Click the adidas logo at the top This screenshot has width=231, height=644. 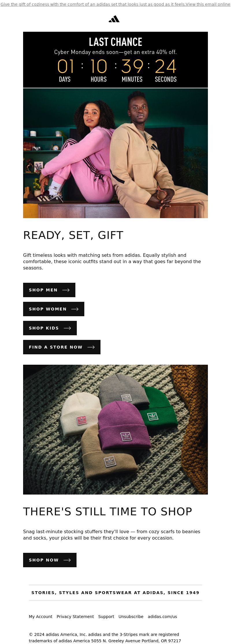tap(114, 19)
